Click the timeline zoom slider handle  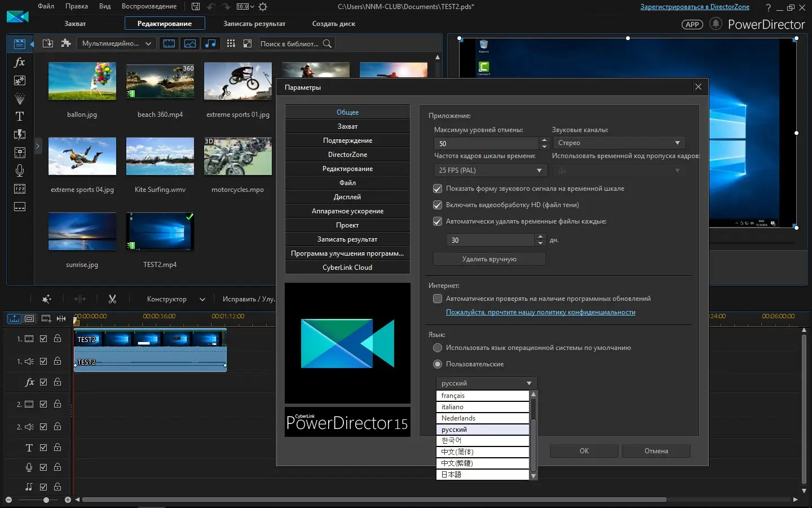click(x=46, y=500)
